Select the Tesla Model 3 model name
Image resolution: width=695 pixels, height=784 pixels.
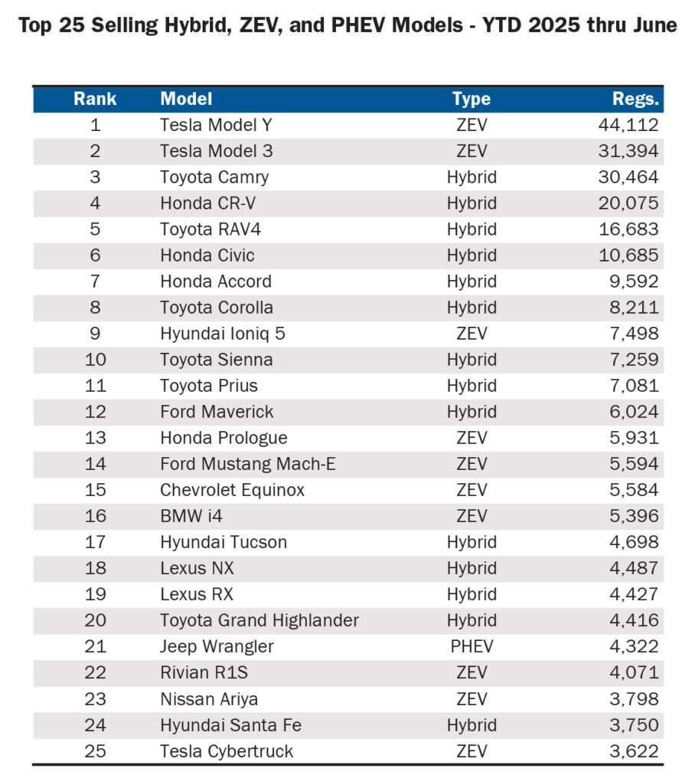coord(217,151)
